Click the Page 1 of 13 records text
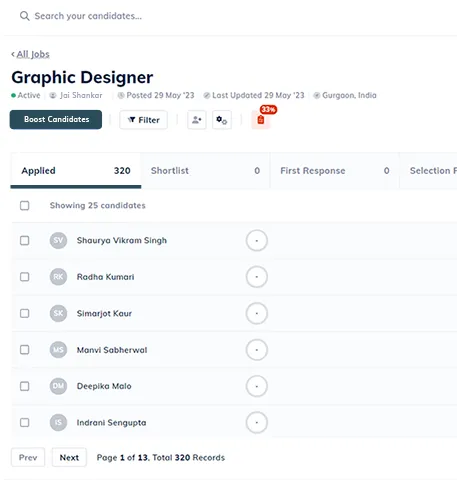 click(x=161, y=457)
